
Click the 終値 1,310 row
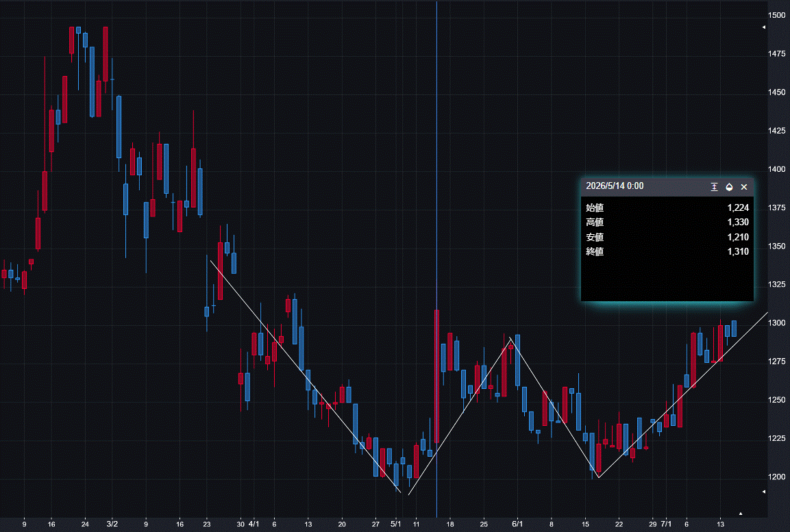[667, 252]
